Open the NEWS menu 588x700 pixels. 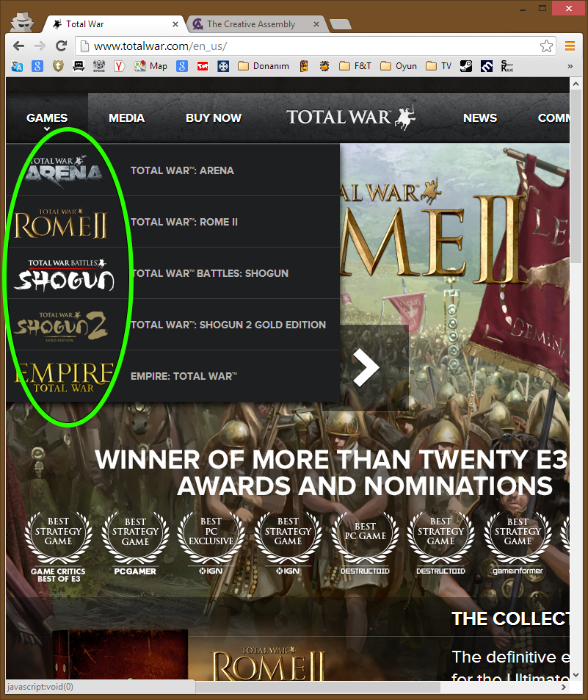(480, 118)
